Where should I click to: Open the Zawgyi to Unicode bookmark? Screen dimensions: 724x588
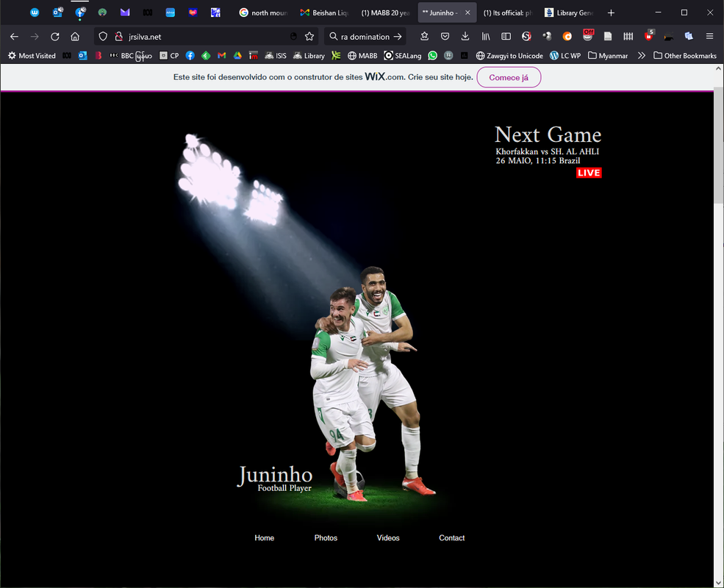click(509, 55)
